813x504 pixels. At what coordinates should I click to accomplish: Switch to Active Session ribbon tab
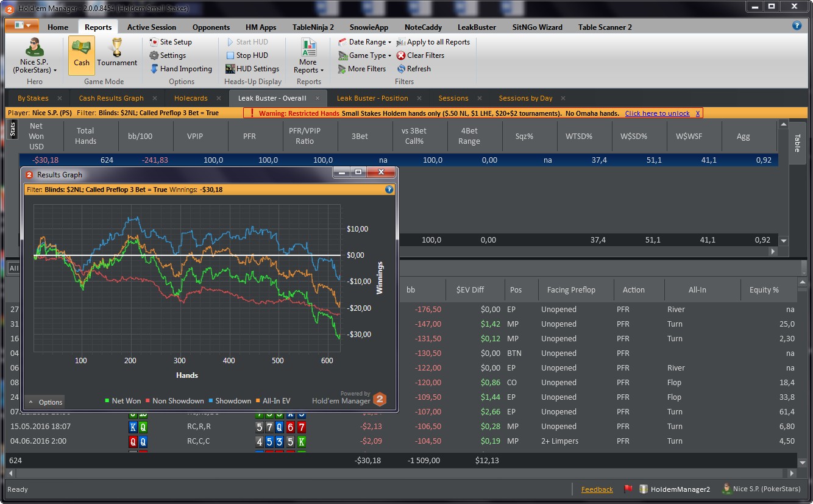[152, 27]
